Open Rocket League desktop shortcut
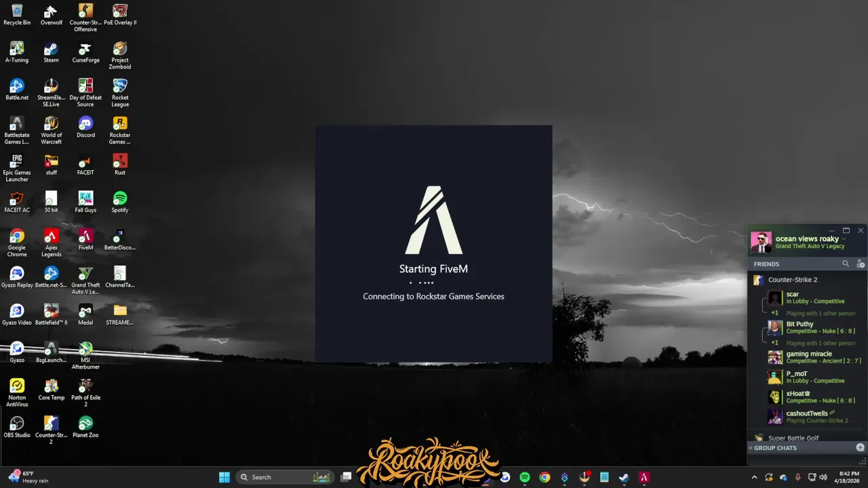Viewport: 868px width, 488px height. (120, 93)
